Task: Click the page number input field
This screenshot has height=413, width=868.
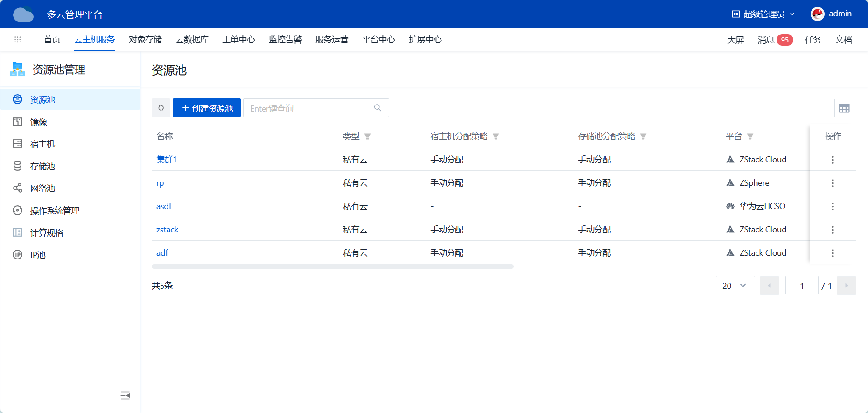Action: coord(802,286)
